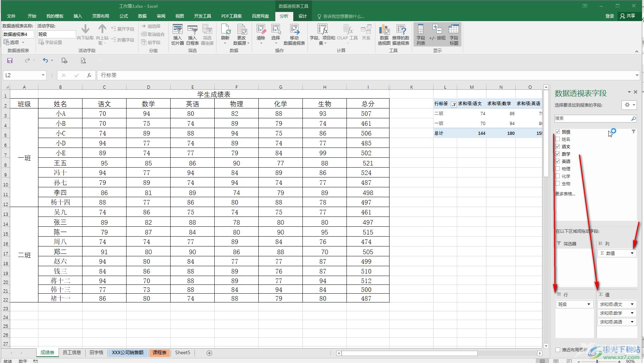Collapse the ribbon with the arrow
Viewport: 644px width, 363px height.
pyautogui.click(x=637, y=51)
